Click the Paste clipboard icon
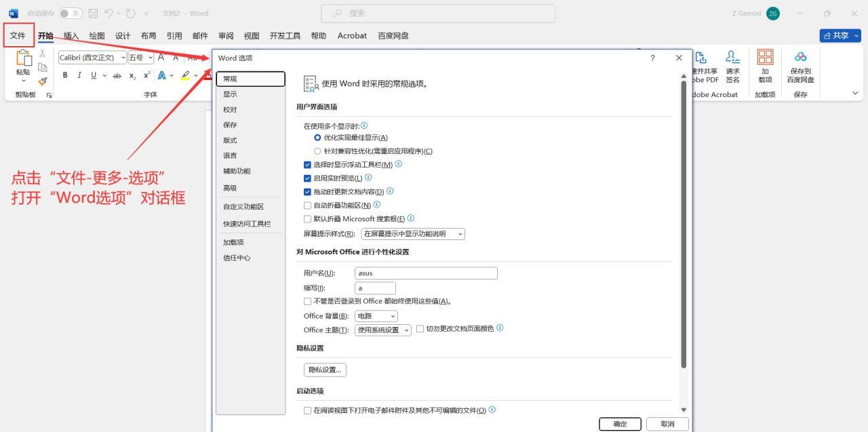868x432 pixels. click(24, 58)
